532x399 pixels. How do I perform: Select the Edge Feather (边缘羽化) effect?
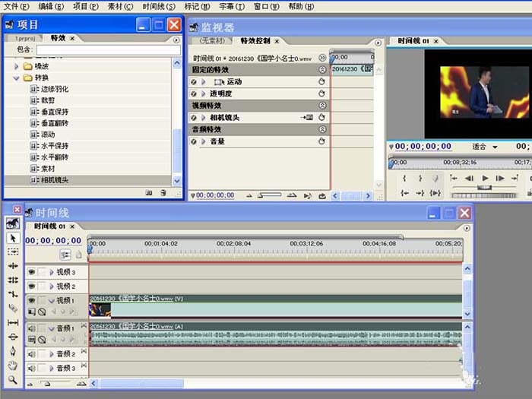[55, 89]
